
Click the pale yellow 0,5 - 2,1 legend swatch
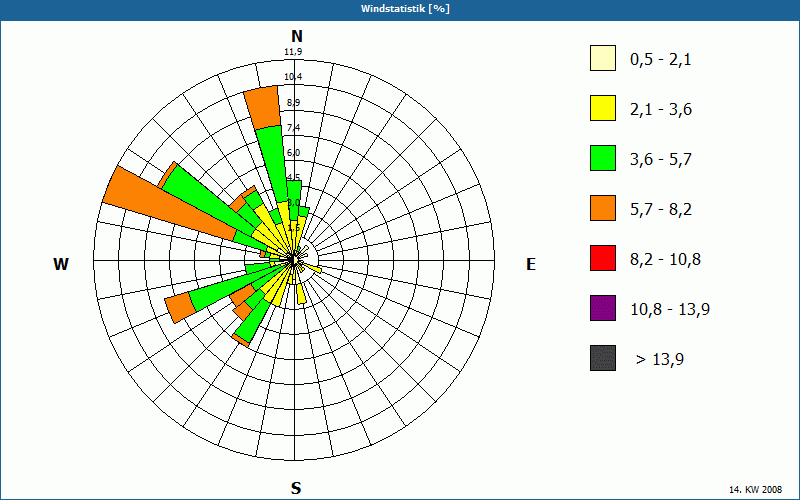[603, 58]
